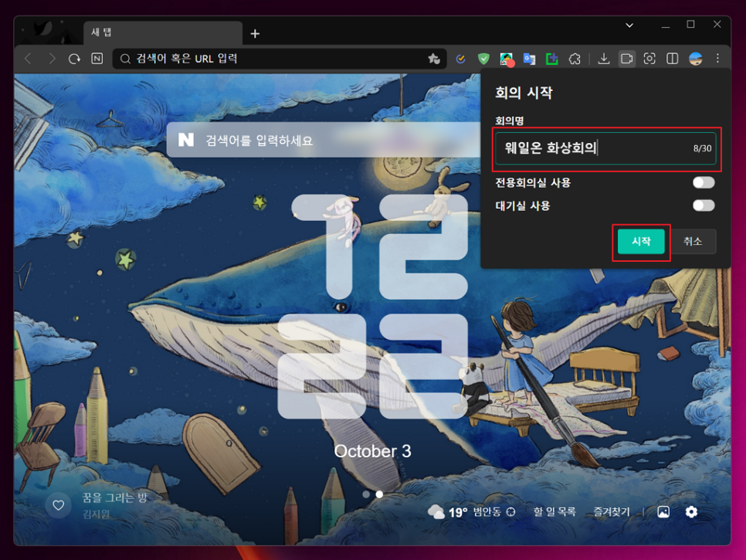
Task: Cancel with the 취소 button
Action: [x=693, y=242]
